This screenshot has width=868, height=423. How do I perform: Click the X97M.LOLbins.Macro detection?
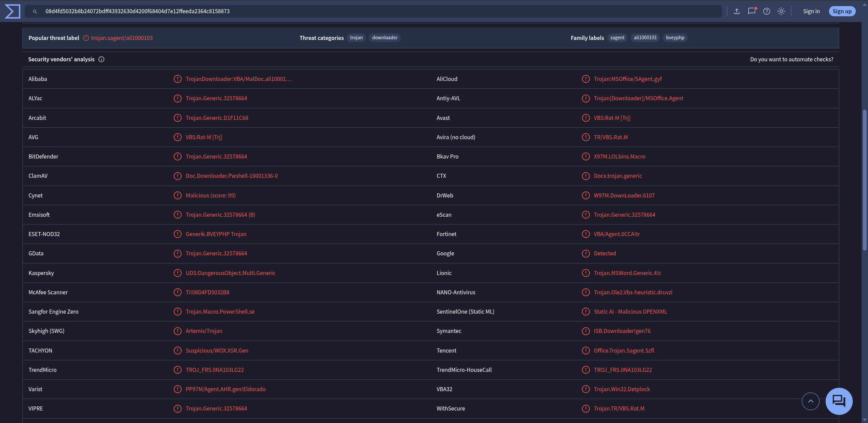(619, 156)
